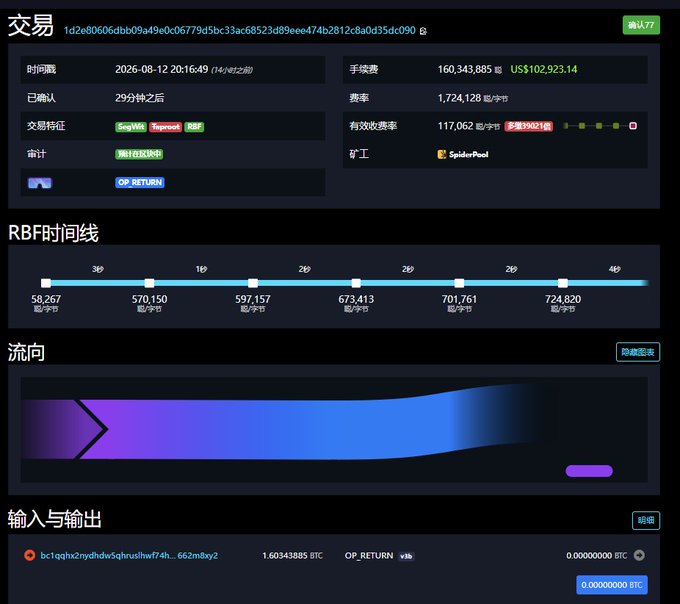Click the small purple output pill in the flow diagram
Viewport: 680px width, 604px height.
(589, 471)
